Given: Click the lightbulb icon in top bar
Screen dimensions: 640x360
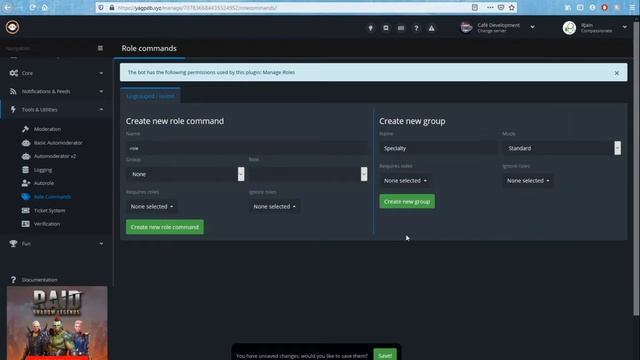Looking at the screenshot, I should click(x=371, y=28).
